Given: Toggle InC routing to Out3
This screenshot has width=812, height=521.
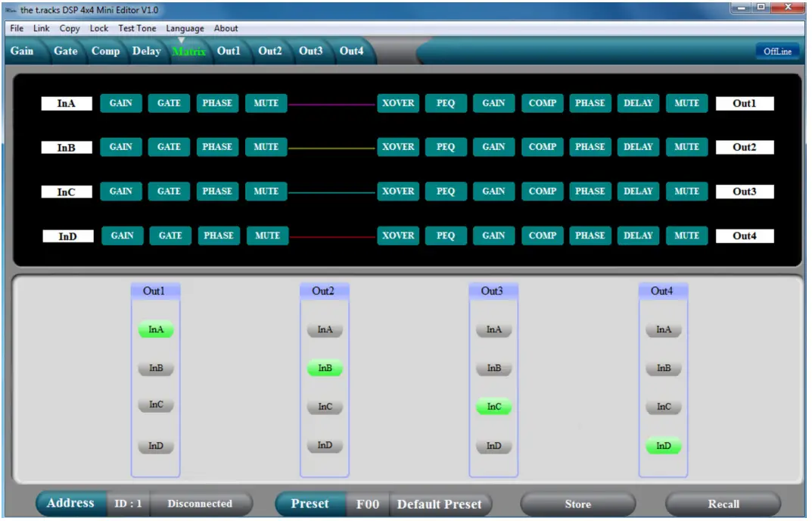Looking at the screenshot, I should [493, 407].
